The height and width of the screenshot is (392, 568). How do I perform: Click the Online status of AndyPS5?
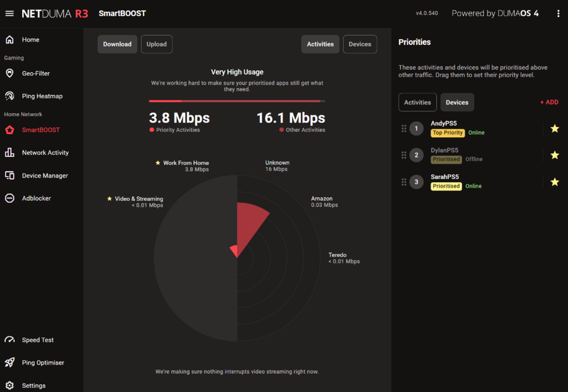(477, 133)
